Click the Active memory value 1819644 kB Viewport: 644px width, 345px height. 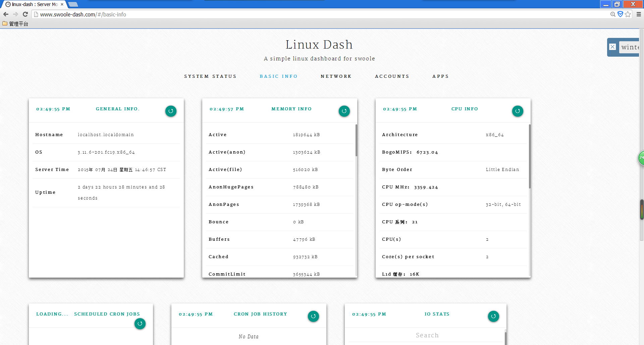[306, 135]
